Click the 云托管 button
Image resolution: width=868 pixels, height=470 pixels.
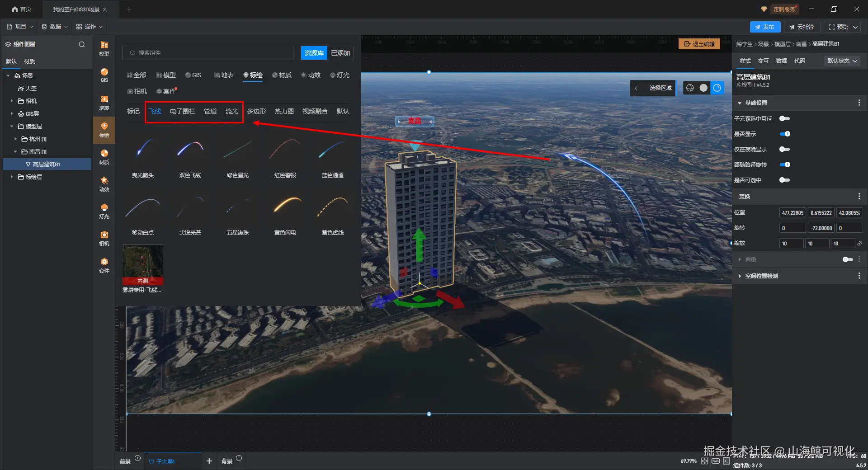coord(802,27)
